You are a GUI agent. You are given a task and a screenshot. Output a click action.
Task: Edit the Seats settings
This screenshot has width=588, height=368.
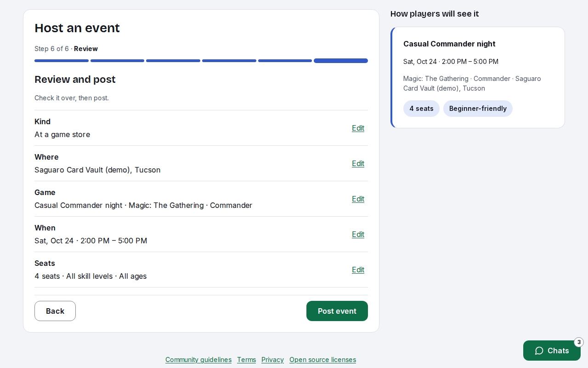pyautogui.click(x=358, y=270)
